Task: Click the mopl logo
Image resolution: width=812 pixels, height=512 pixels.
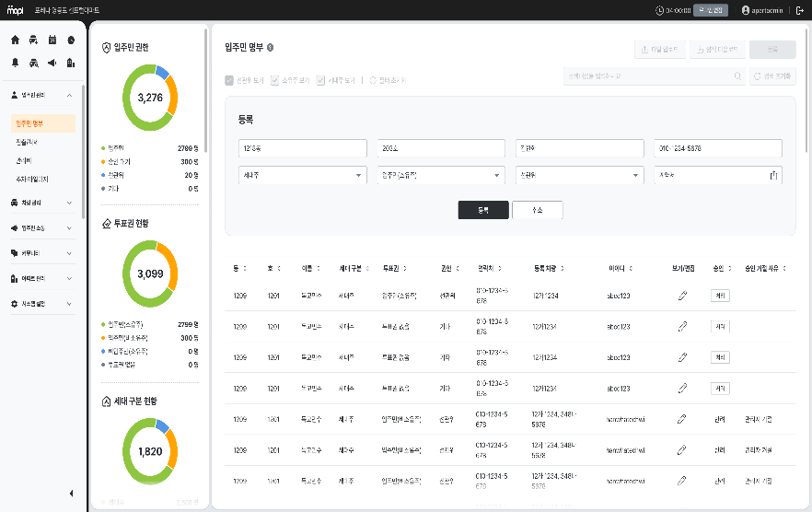Action: pyautogui.click(x=15, y=10)
